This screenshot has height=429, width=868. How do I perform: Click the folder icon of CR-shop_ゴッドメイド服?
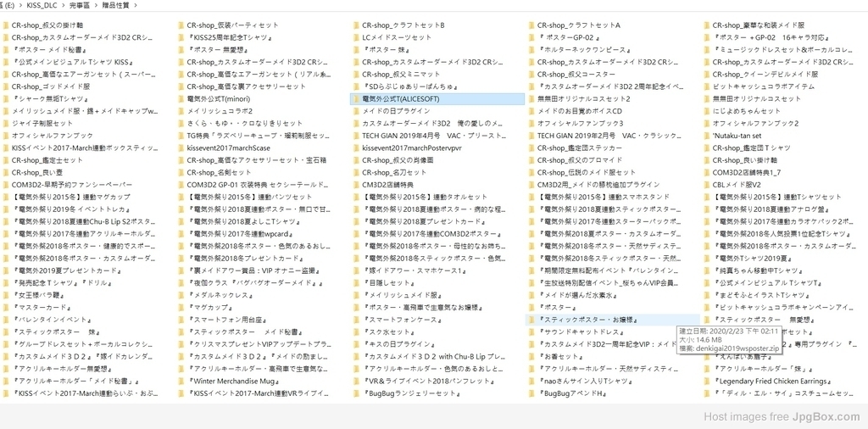6,86
